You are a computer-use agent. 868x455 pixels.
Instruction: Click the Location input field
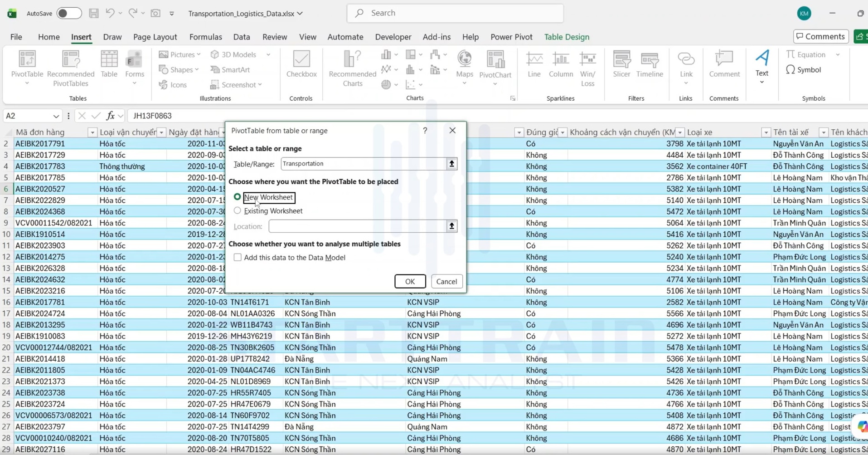358,226
